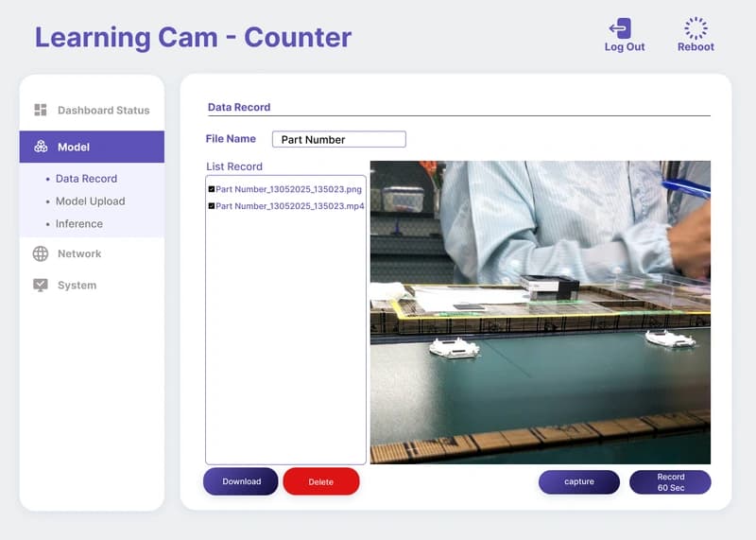Image resolution: width=756 pixels, height=540 pixels.
Task: Click the Reboot spinner icon
Action: [696, 28]
